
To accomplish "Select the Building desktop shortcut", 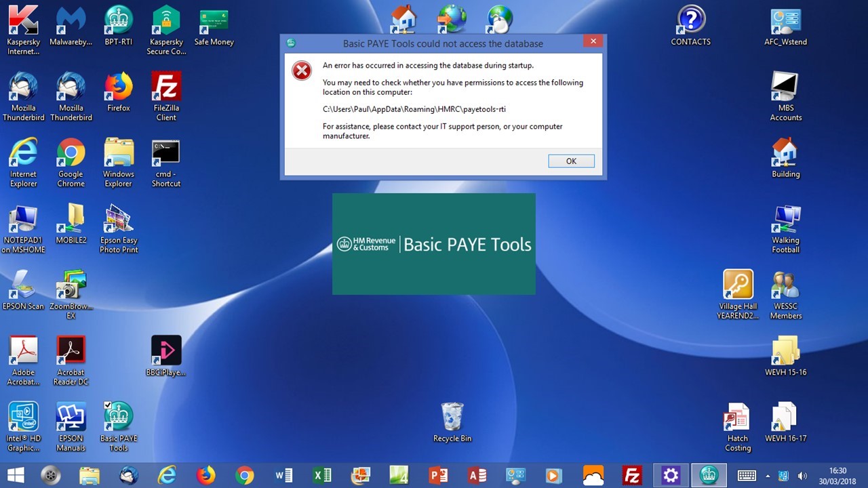I will click(x=786, y=159).
